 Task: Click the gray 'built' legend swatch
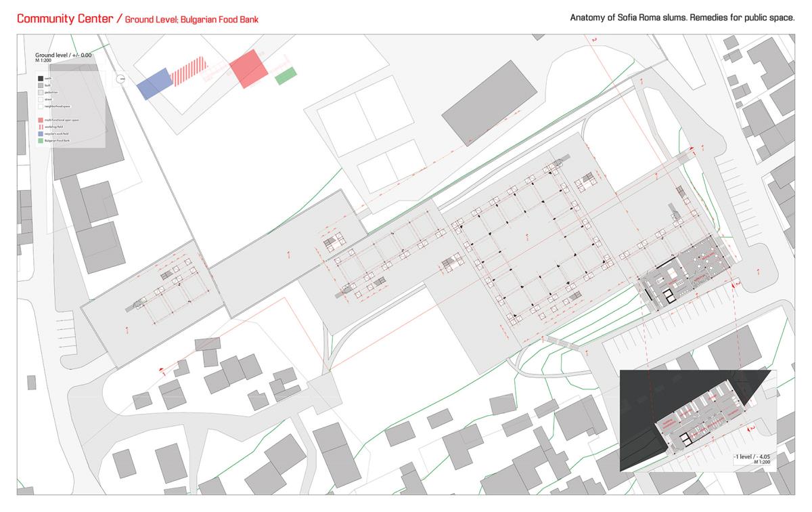(39, 85)
